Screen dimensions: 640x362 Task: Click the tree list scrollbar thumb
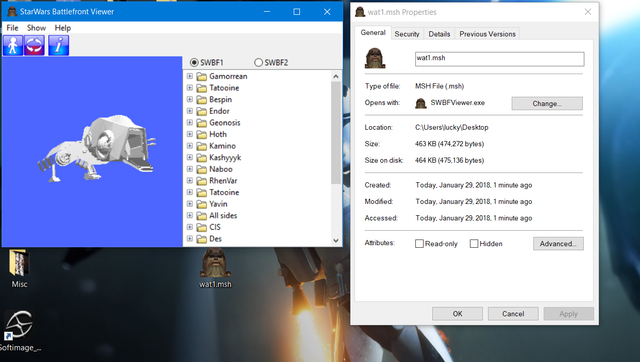pos(336,133)
